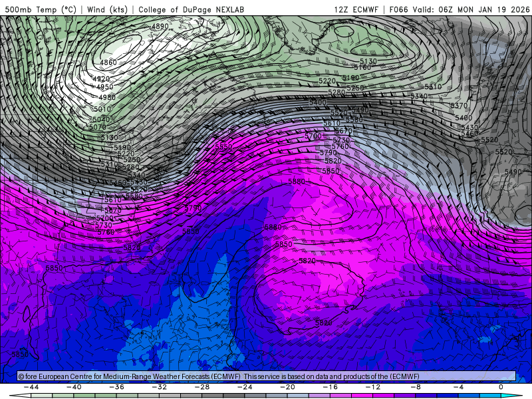Click the 'F066' forecast hour text
This screenshot has width=532, height=399.
[398, 9]
